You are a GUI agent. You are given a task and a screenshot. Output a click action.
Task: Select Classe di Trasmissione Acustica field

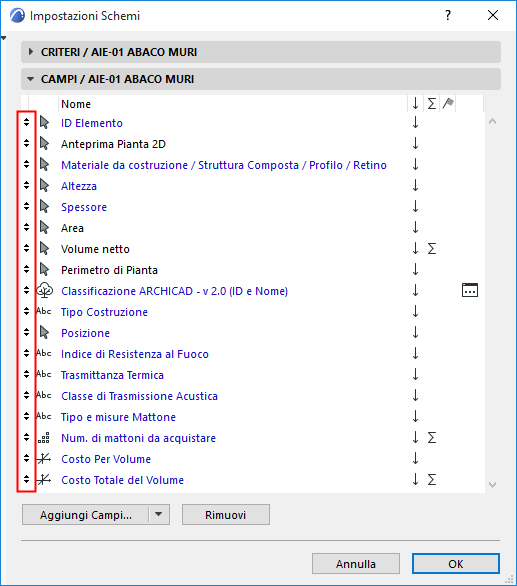(139, 396)
